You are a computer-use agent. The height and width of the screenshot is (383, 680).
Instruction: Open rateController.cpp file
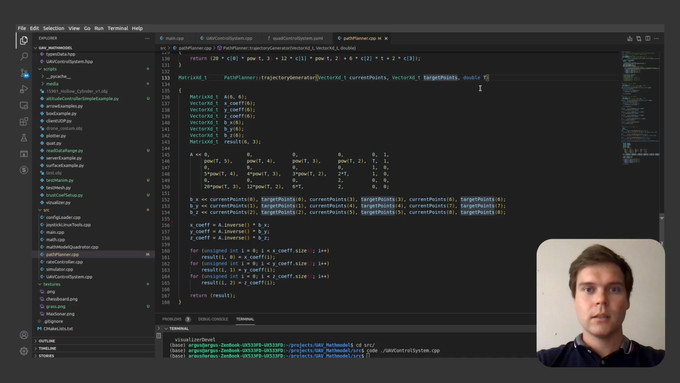pyautogui.click(x=64, y=262)
